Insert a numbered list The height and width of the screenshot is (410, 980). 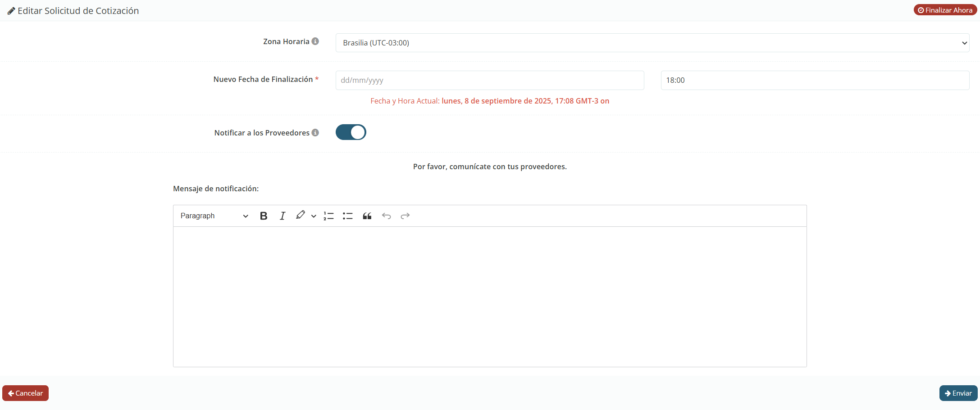click(x=328, y=216)
